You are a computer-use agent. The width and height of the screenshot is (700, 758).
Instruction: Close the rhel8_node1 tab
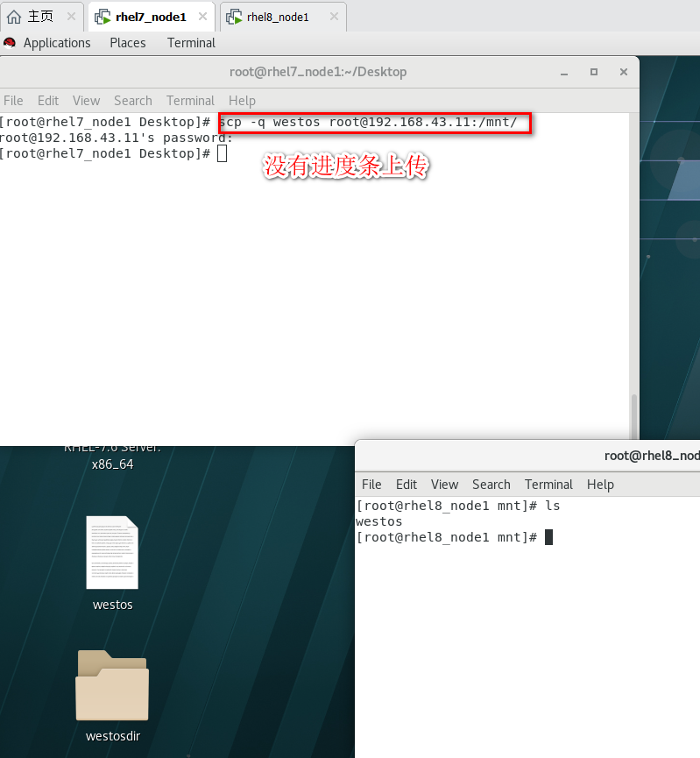pyautogui.click(x=334, y=17)
